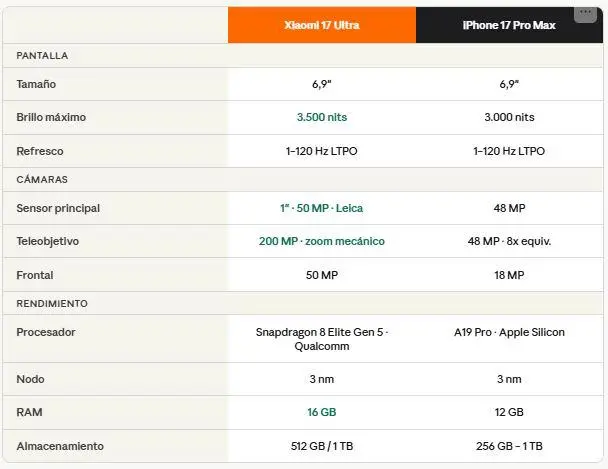
Task: Open the three-dots more options button
Action: click(586, 13)
